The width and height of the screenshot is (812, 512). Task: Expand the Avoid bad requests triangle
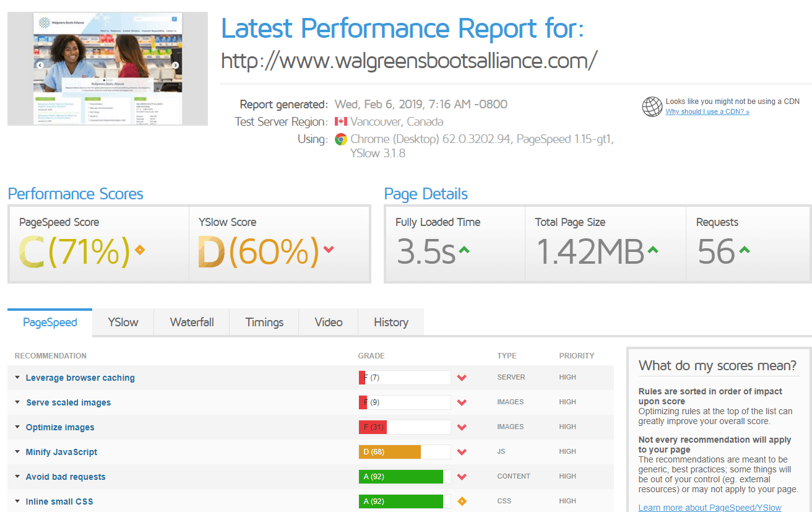17,476
